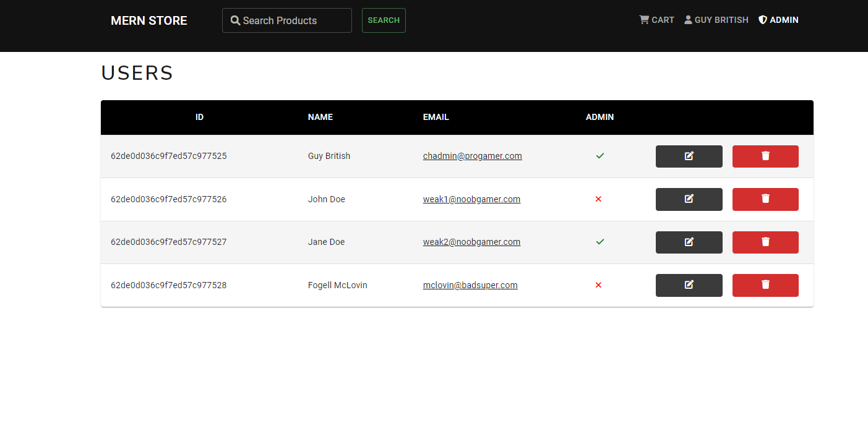868x436 pixels.
Task: Click the green Search button
Action: click(x=384, y=20)
